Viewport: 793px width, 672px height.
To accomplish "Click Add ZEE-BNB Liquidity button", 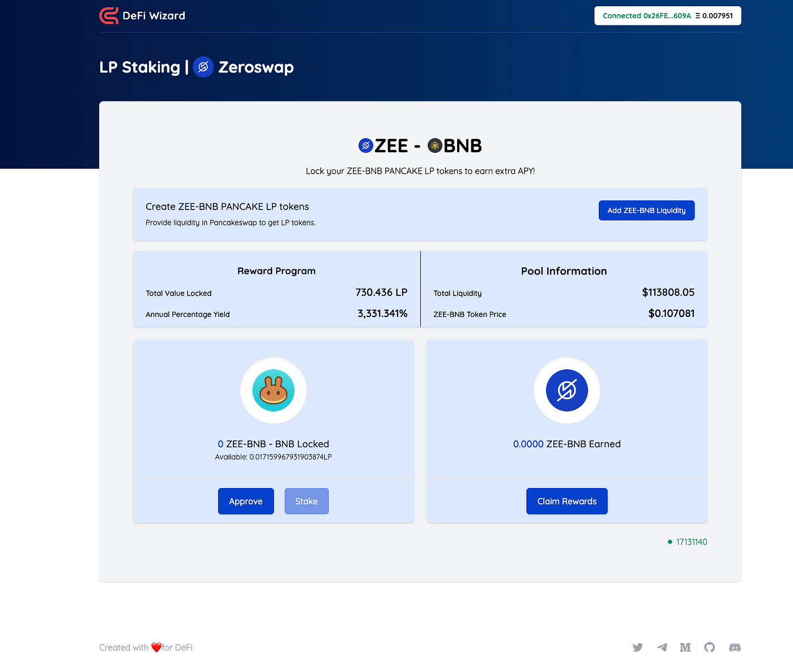I will click(x=647, y=211).
